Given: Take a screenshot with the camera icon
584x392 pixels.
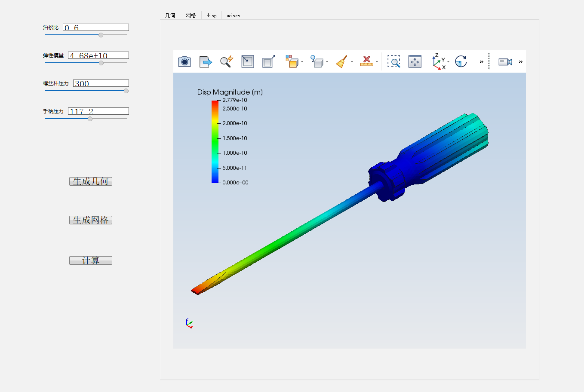Looking at the screenshot, I should (184, 61).
